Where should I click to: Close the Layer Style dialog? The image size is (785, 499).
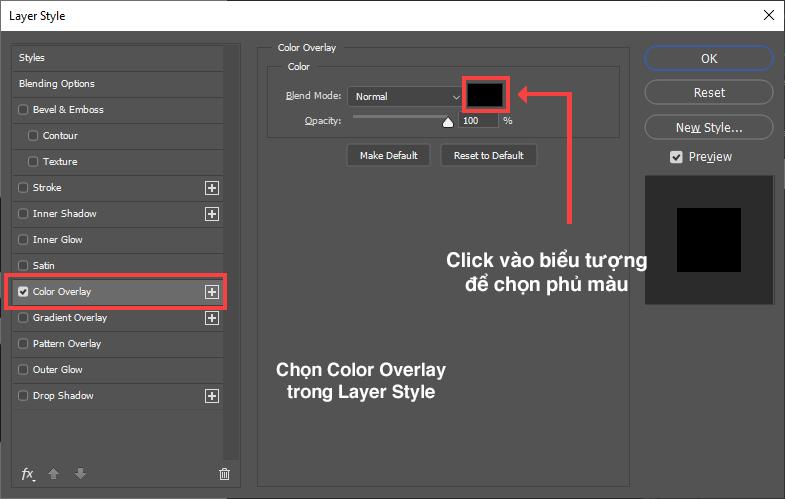(x=769, y=15)
